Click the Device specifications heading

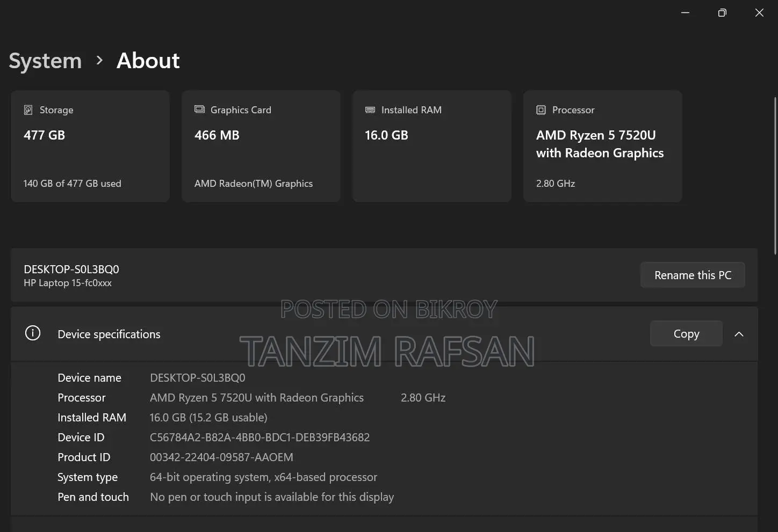pos(109,334)
